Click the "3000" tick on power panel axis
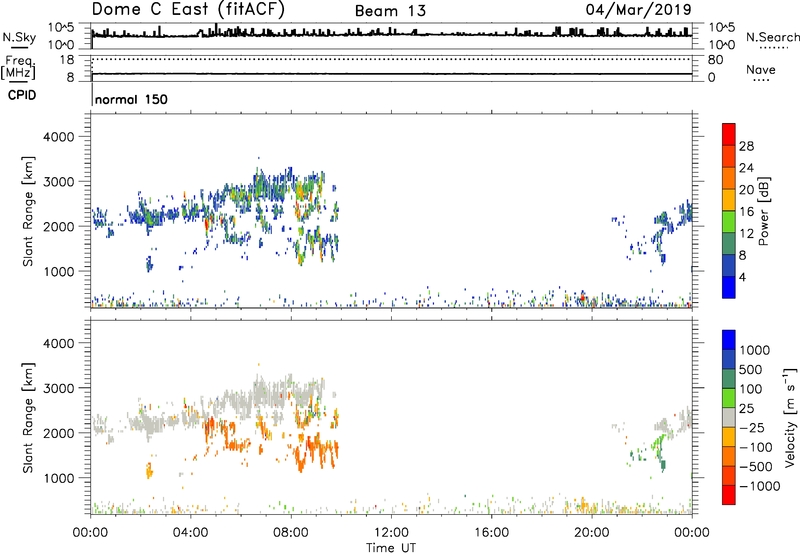This screenshot has width=800, height=554. pyautogui.click(x=58, y=182)
